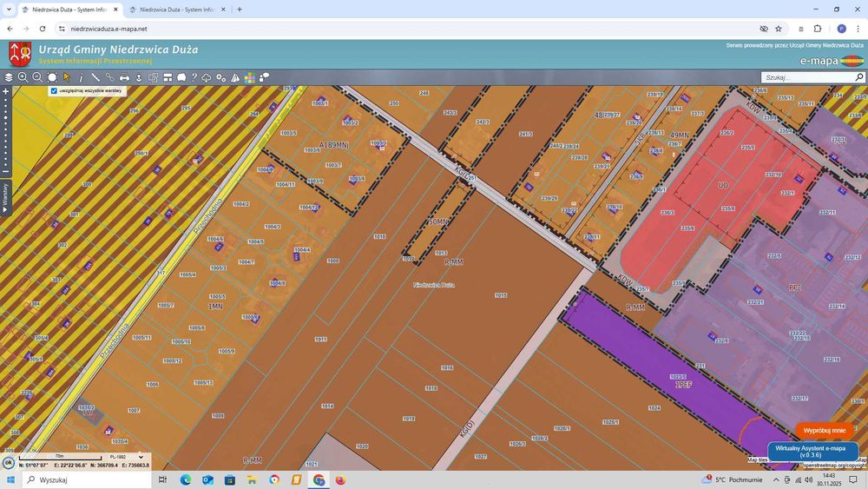868x489 pixels.
Task: Bookmark this page with the star
Action: coord(779,29)
